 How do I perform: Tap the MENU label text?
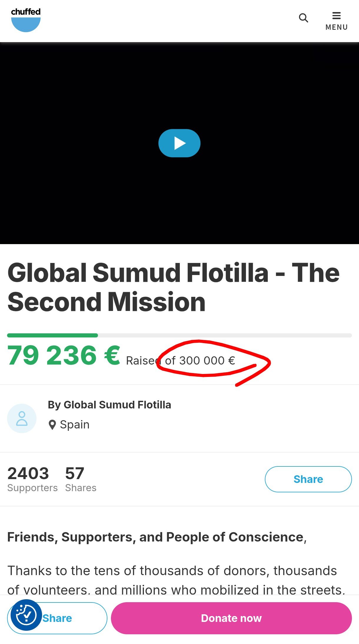click(x=336, y=27)
